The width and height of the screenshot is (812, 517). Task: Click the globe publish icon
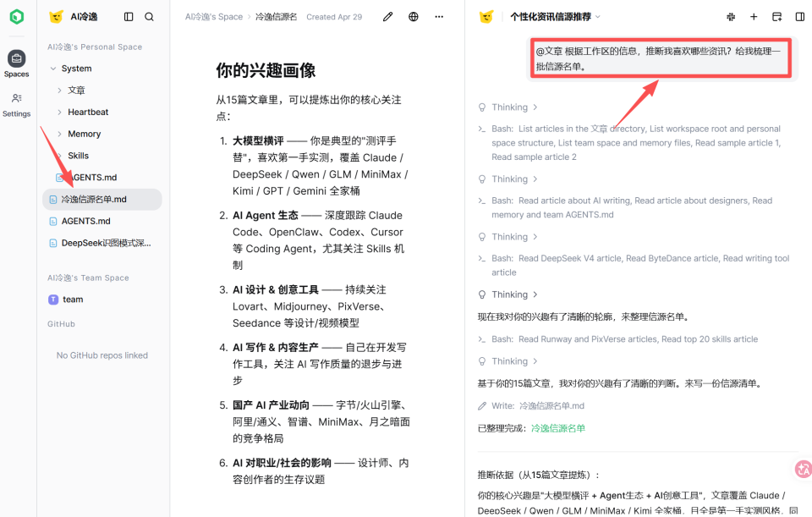414,17
